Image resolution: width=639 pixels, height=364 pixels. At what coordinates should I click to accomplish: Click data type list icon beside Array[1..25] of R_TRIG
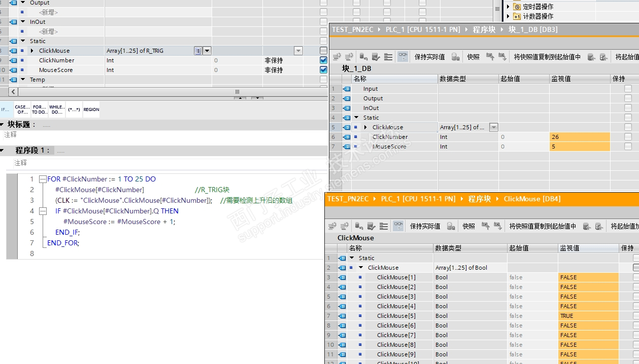(198, 51)
